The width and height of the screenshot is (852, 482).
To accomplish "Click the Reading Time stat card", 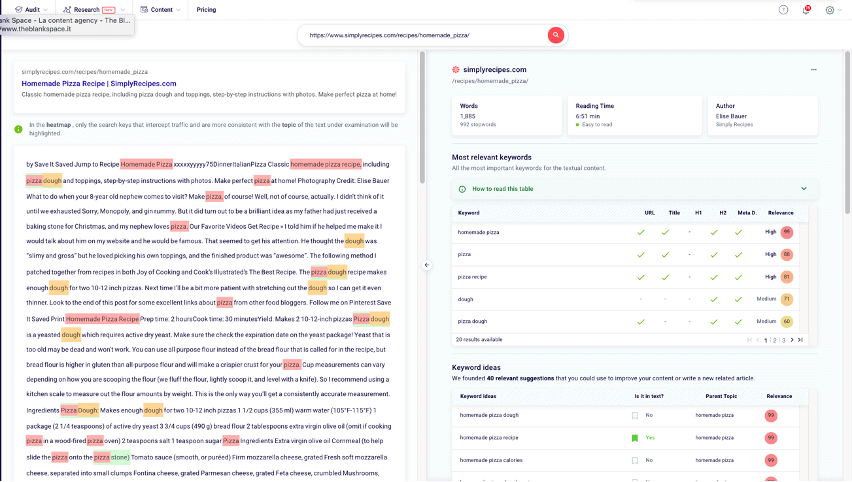I will click(635, 116).
